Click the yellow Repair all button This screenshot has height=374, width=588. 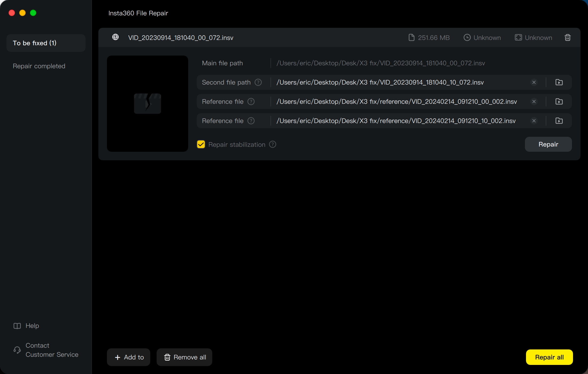pos(550,357)
